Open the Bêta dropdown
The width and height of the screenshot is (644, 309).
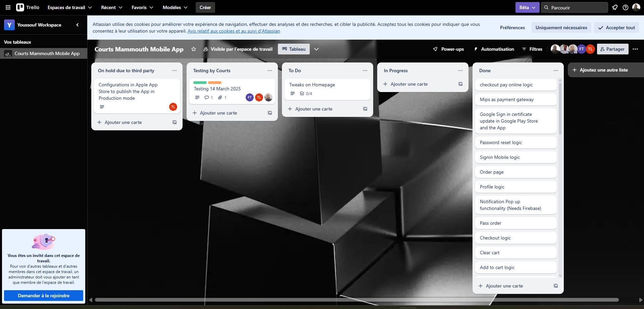coord(527,7)
